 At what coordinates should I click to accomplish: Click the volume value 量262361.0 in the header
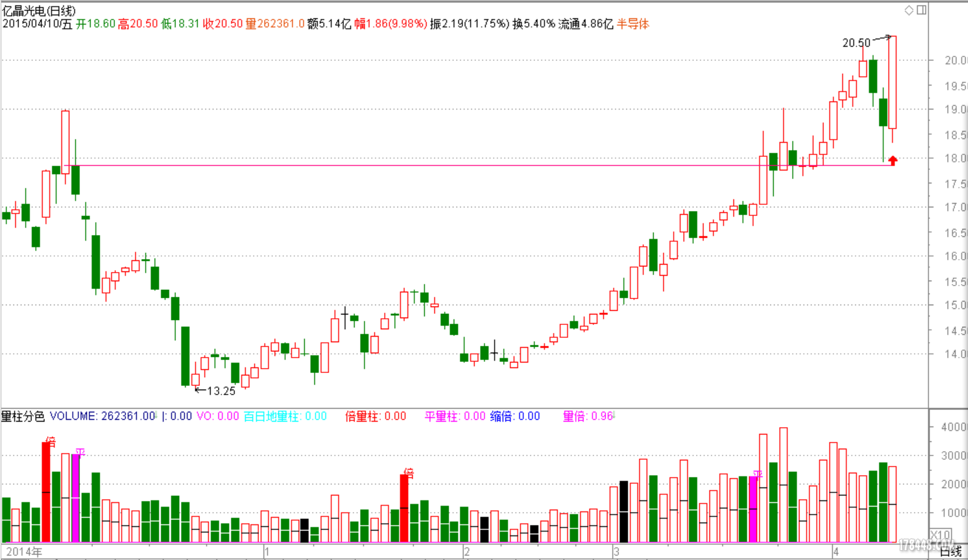275,24
